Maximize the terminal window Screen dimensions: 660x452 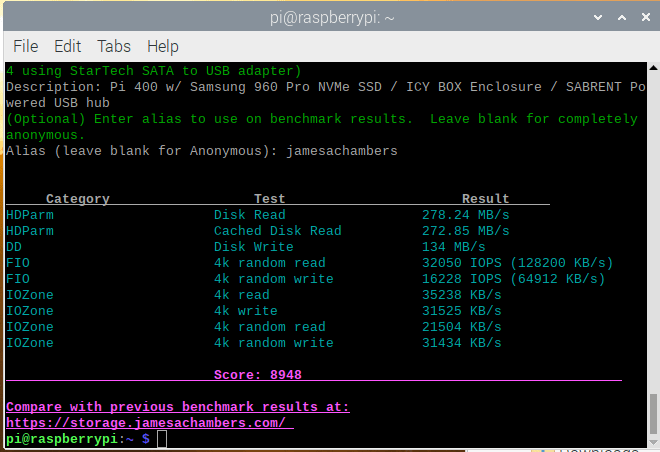(x=622, y=18)
